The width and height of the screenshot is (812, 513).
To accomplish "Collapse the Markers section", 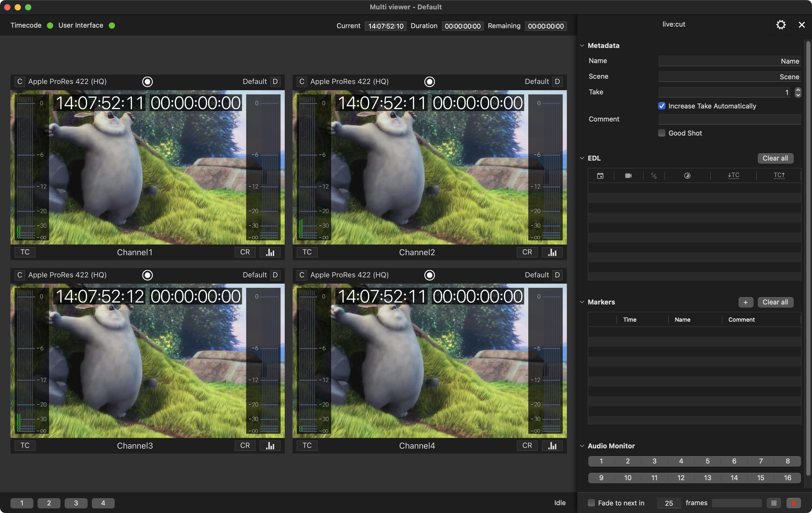I will [x=582, y=302].
